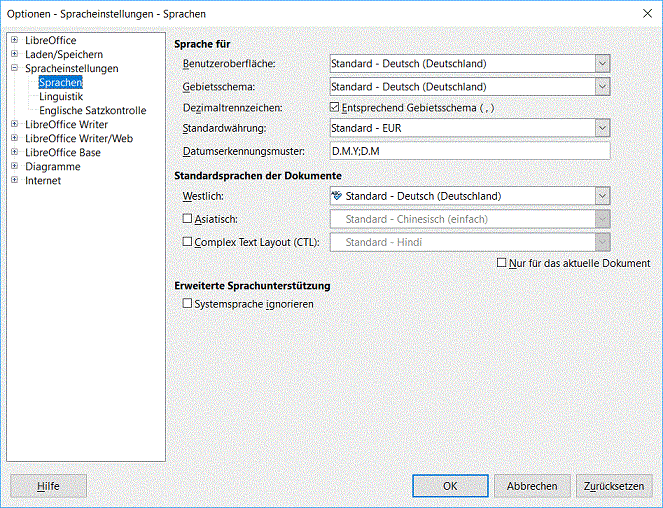
Task: Enable the Complex Text Layout checkbox
Action: [187, 242]
